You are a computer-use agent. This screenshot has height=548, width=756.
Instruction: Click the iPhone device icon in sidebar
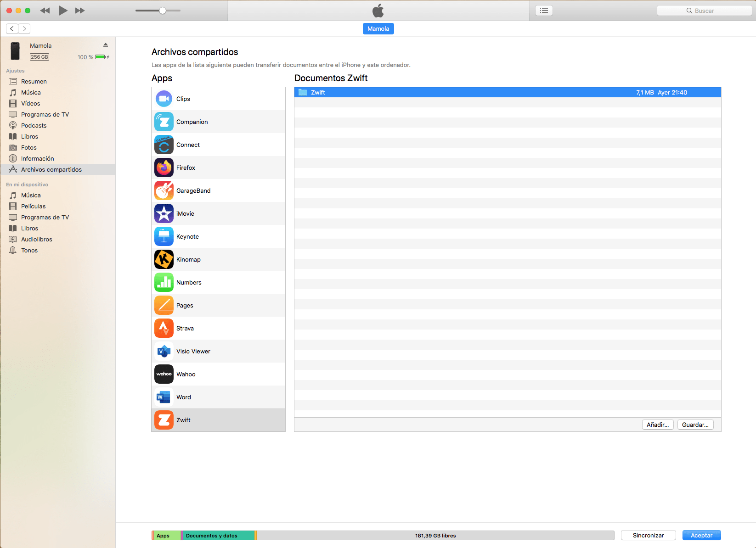[15, 51]
